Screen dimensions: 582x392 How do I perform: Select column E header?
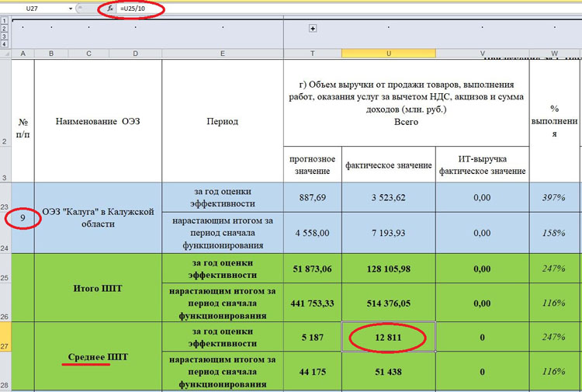click(x=222, y=54)
